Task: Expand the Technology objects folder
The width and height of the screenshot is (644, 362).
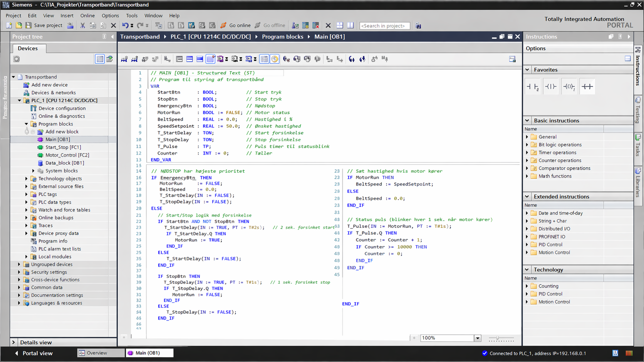Action: [27, 178]
